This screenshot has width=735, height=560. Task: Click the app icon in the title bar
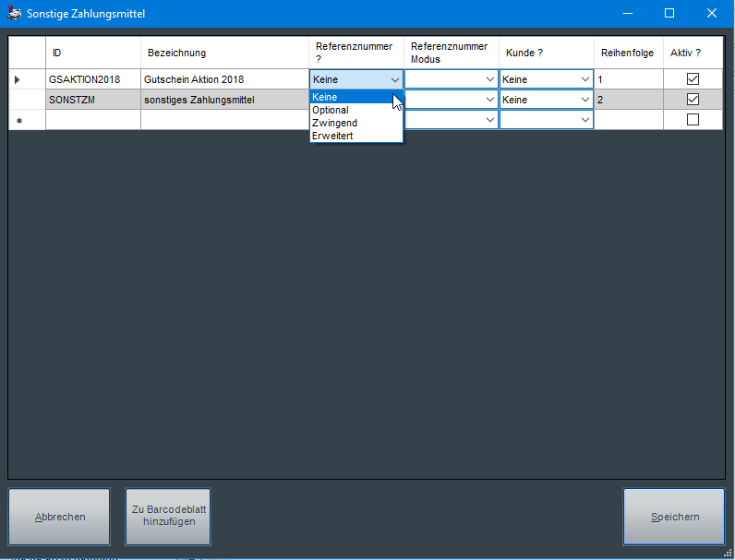15,14
